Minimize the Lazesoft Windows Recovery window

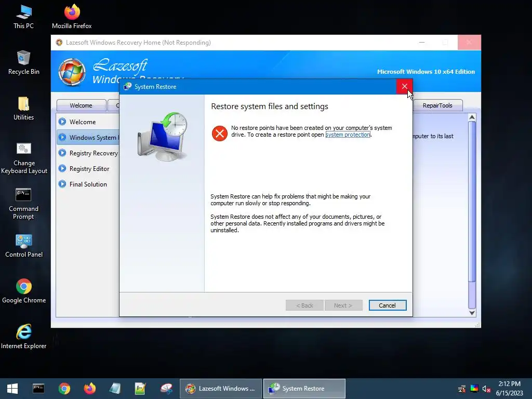click(x=422, y=43)
